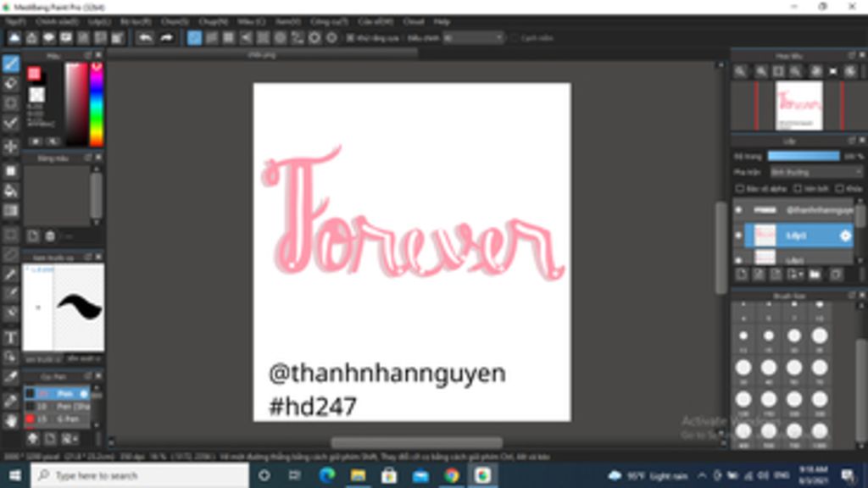
Task: Open the Pha trộn blending mode dropdown
Action: coord(816,172)
